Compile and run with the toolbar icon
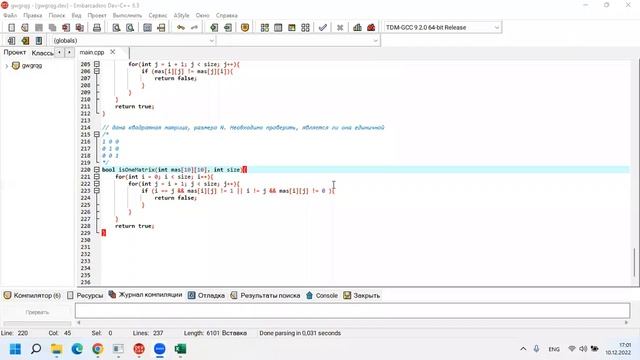 point(291,27)
